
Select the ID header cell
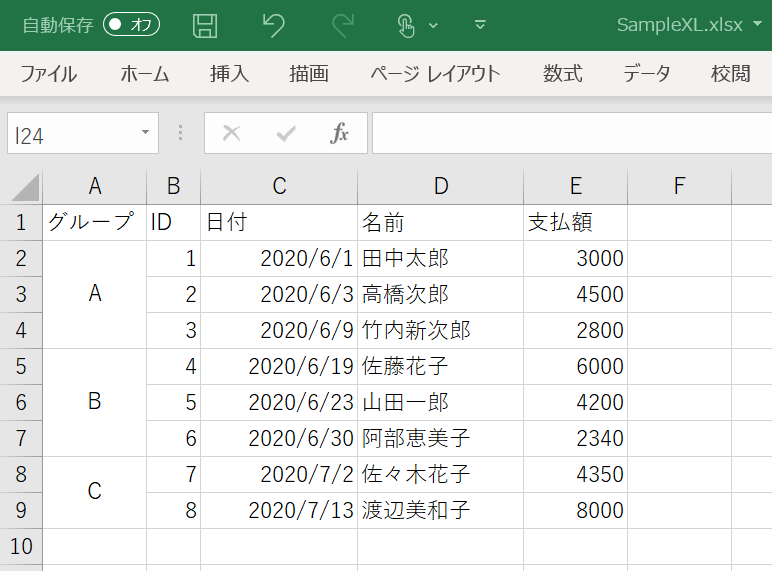[173, 222]
